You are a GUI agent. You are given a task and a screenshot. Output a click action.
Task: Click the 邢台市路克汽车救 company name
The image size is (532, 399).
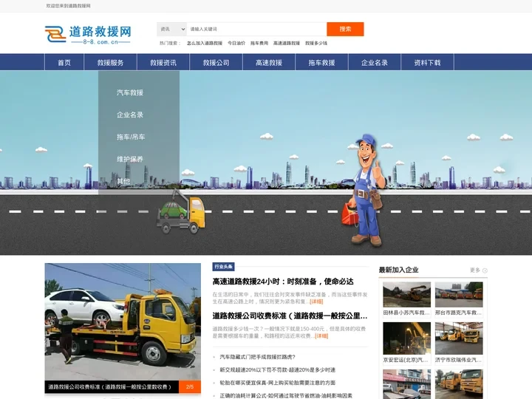coord(458,313)
